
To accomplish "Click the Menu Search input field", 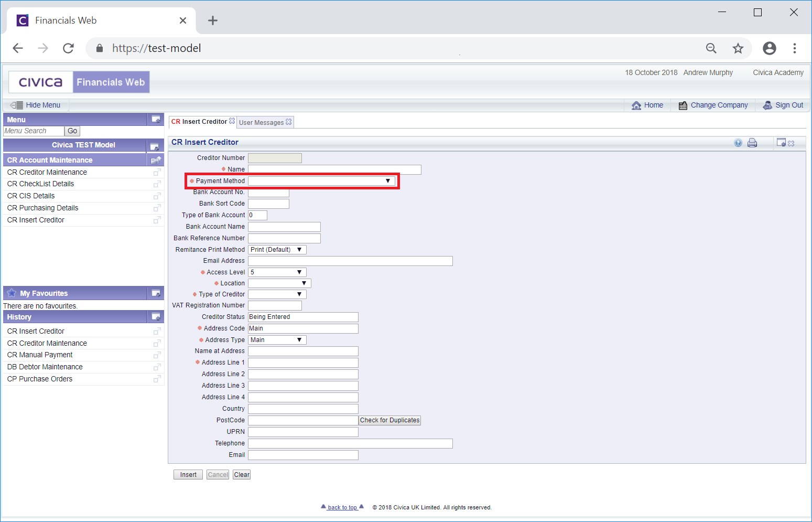I will coord(34,131).
